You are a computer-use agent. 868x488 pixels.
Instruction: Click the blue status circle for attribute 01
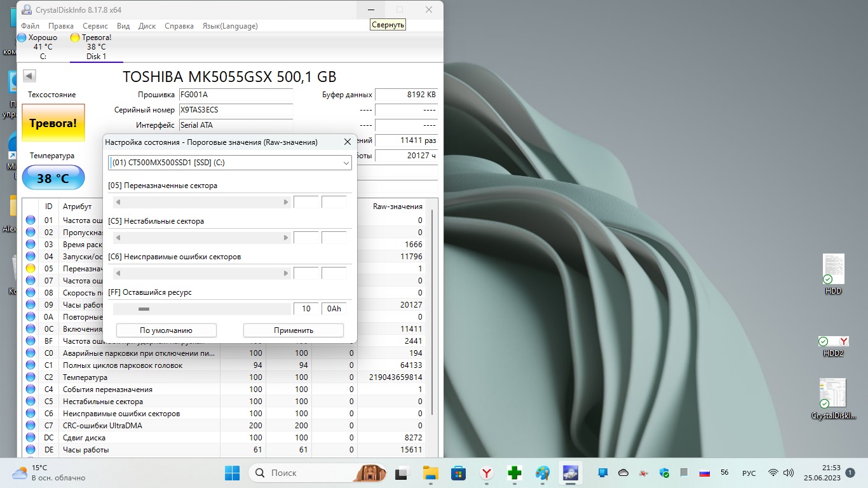31,220
